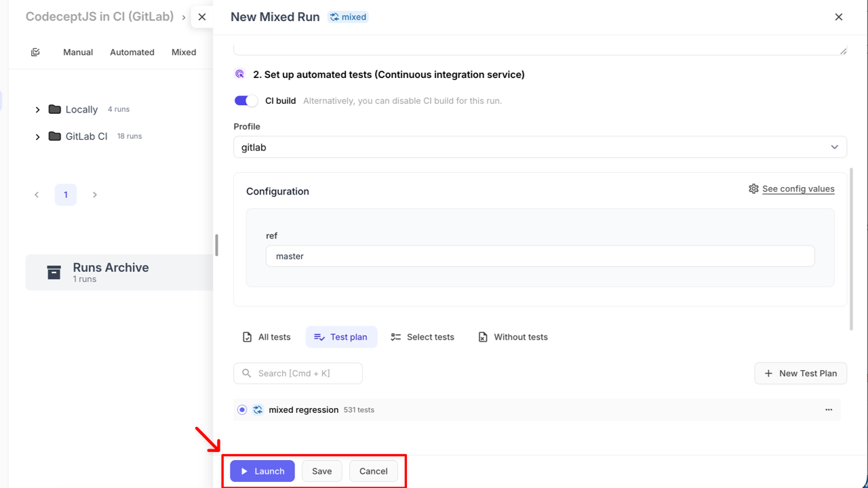Click the Runs Archive box icon
The width and height of the screenshot is (868, 488).
[54, 272]
